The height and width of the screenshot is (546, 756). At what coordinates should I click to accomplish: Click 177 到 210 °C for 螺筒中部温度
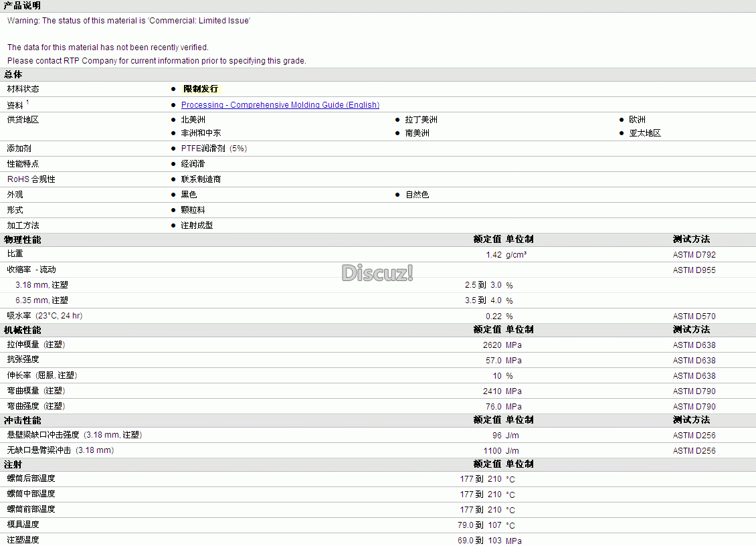point(488,495)
